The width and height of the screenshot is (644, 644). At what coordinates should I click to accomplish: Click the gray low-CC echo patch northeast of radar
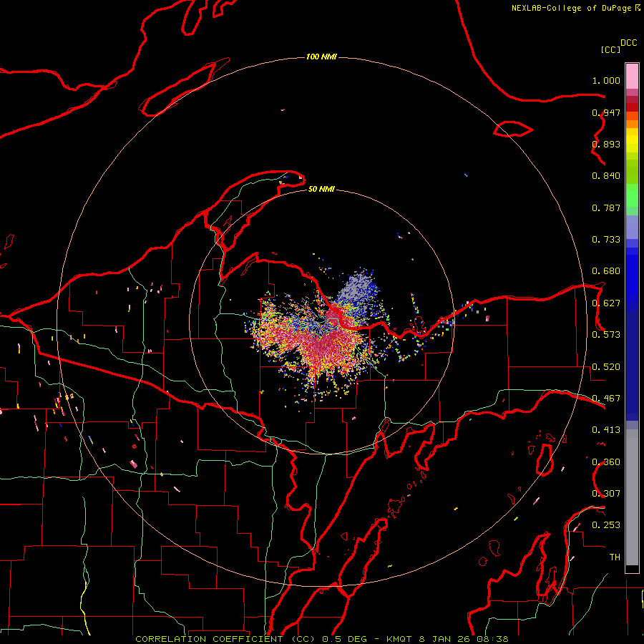pyautogui.click(x=358, y=291)
